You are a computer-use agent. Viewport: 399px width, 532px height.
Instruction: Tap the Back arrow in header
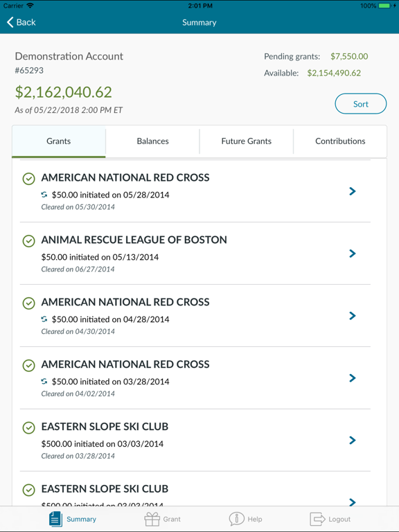(x=10, y=22)
